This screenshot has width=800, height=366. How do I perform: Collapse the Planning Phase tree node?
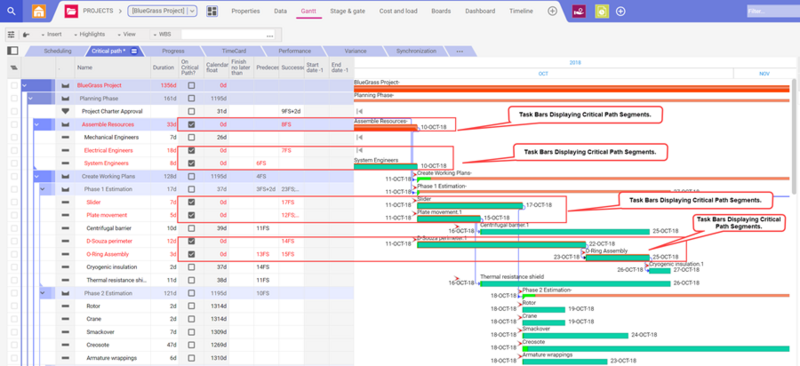point(30,99)
